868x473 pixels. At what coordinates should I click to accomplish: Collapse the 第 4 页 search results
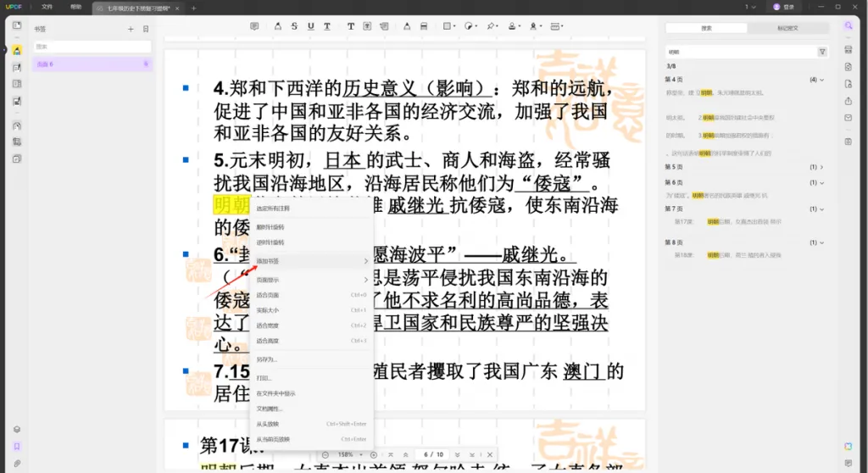[x=821, y=80]
